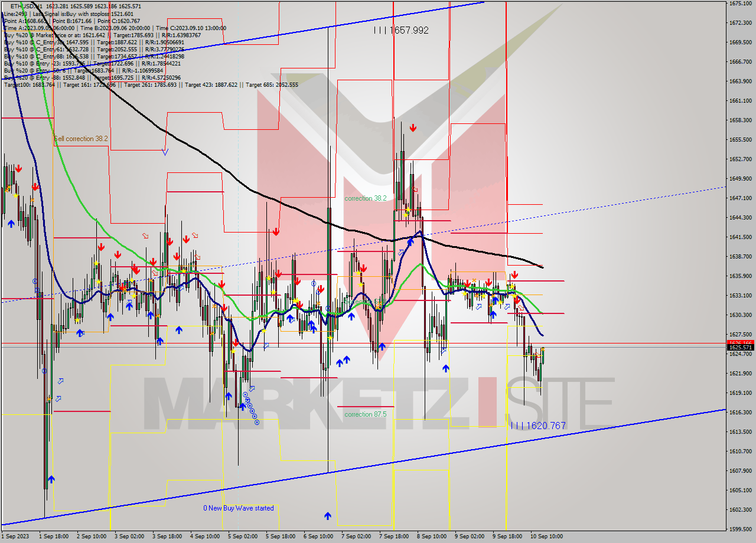Click the '3 Sep 02:00' time axis label

point(129,537)
